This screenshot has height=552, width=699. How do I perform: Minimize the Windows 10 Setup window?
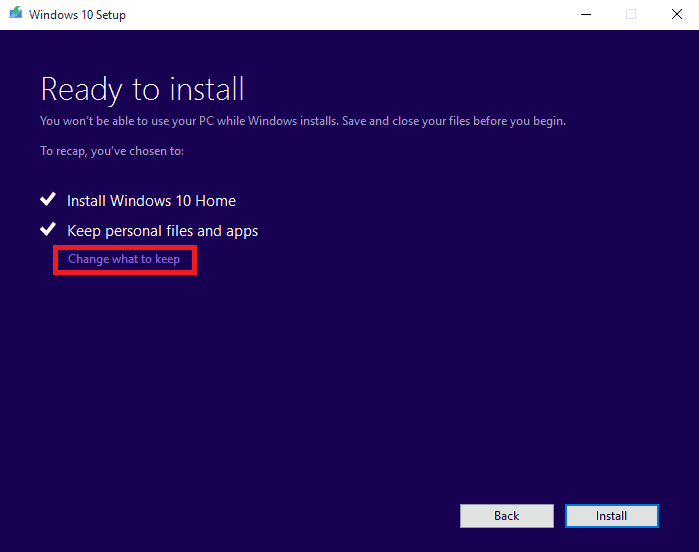pos(586,14)
